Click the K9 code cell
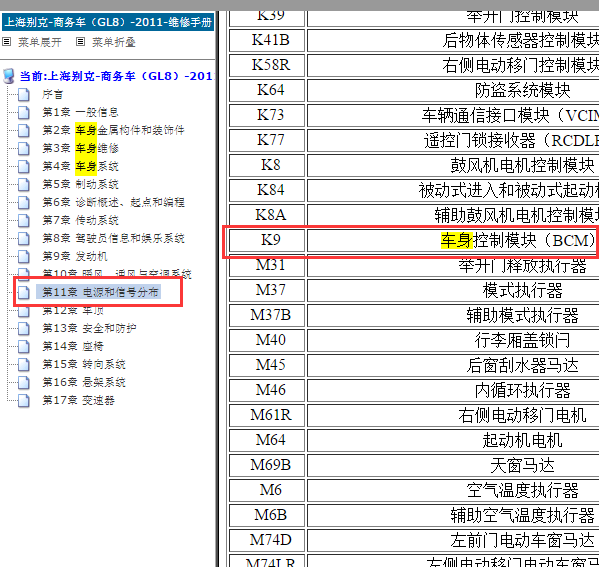Screen dimensions: 599x567 pos(267,240)
